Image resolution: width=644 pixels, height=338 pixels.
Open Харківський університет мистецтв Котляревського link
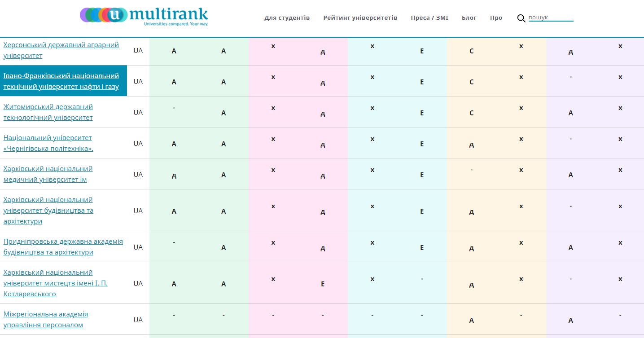point(55,283)
